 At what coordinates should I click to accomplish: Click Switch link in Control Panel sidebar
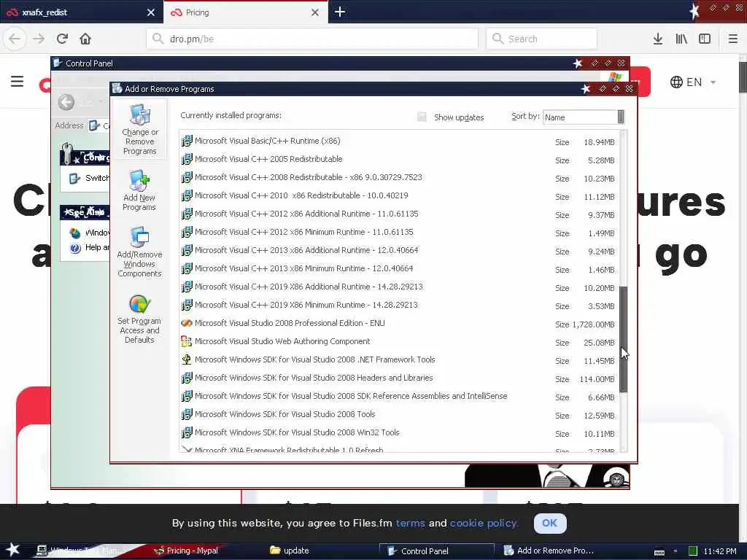(97, 178)
